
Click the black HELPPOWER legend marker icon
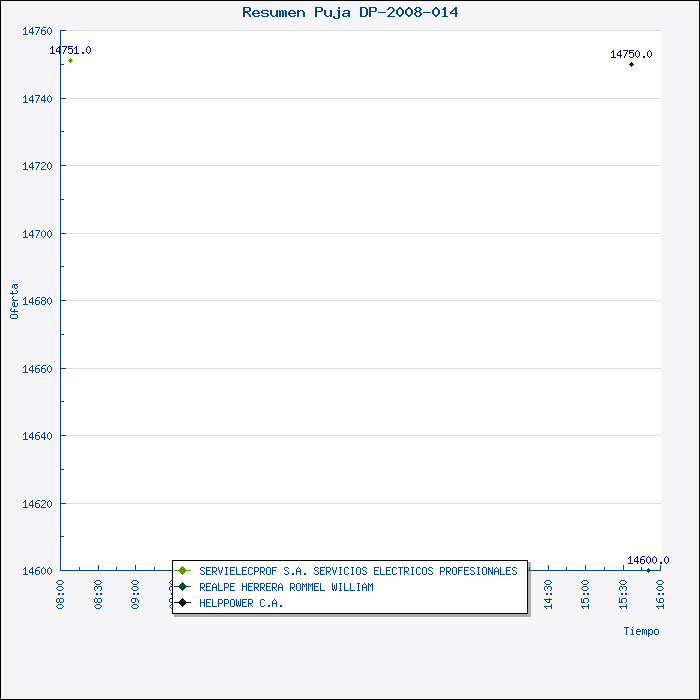[x=182, y=603]
